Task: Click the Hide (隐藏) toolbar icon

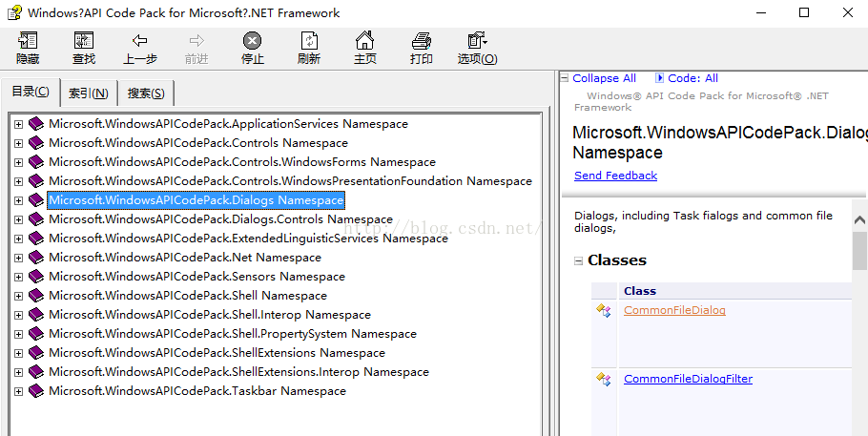Action: pos(28,41)
